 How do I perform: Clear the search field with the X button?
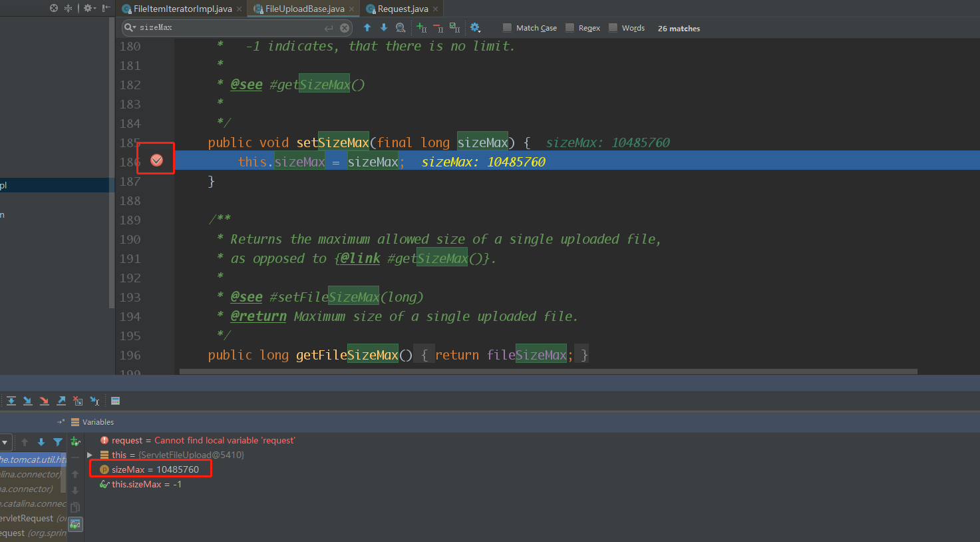344,27
